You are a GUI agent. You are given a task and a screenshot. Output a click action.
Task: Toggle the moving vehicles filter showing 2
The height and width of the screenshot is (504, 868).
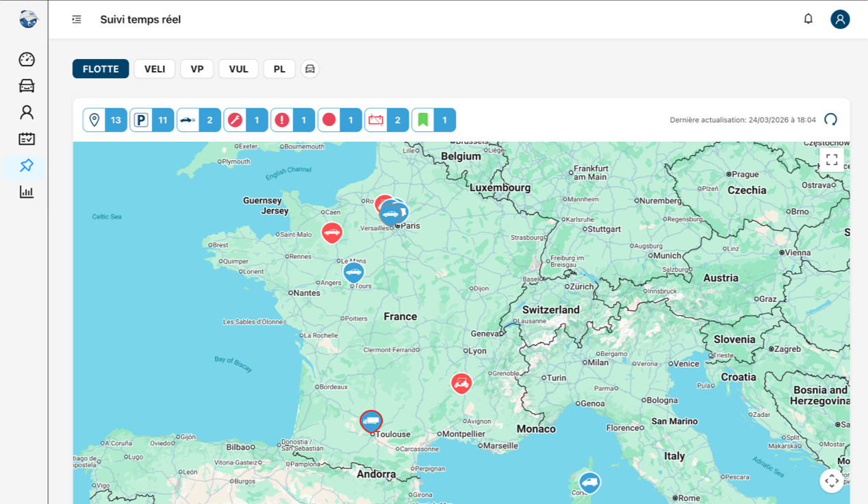pyautogui.click(x=199, y=120)
